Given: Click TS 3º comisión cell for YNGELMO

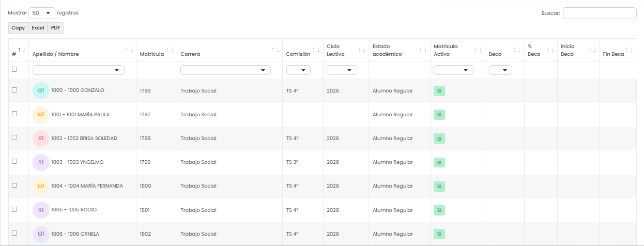Looking at the screenshot, I should tap(293, 162).
